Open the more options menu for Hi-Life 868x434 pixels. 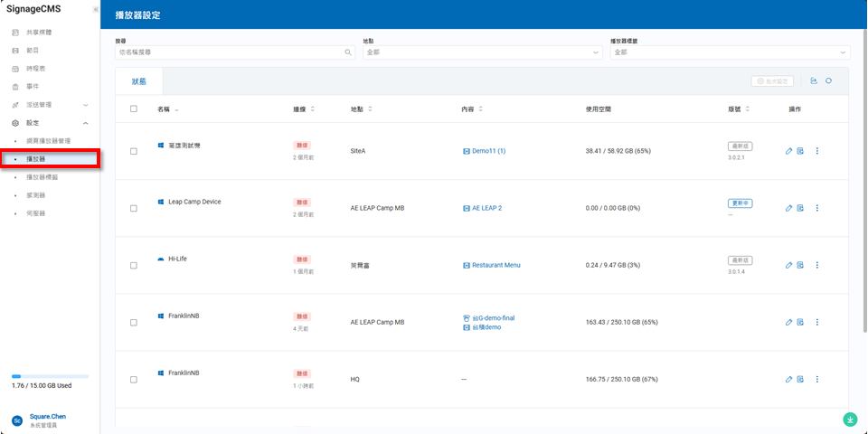816,265
